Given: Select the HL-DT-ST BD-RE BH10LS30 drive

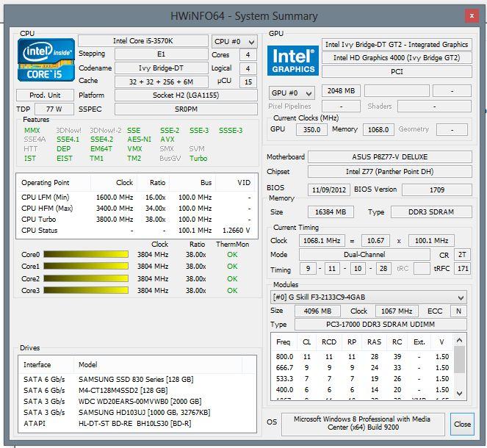Looking at the screenshot, I should click(137, 424).
